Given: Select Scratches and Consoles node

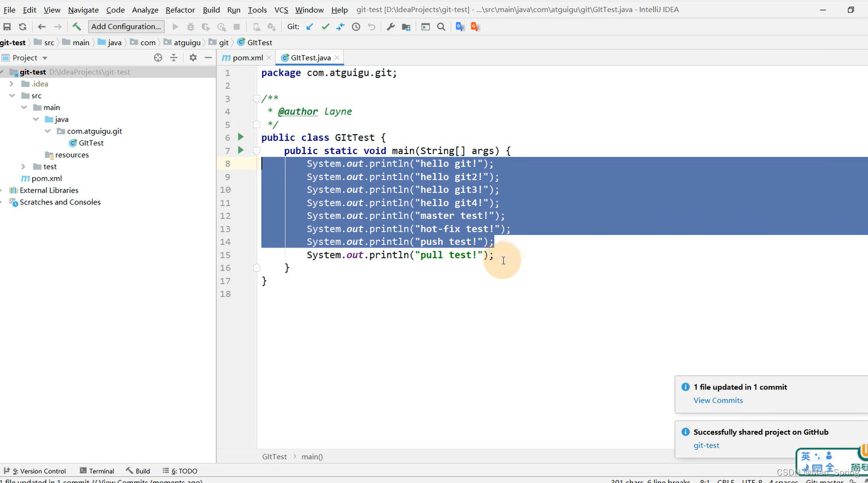Looking at the screenshot, I should point(55,202).
